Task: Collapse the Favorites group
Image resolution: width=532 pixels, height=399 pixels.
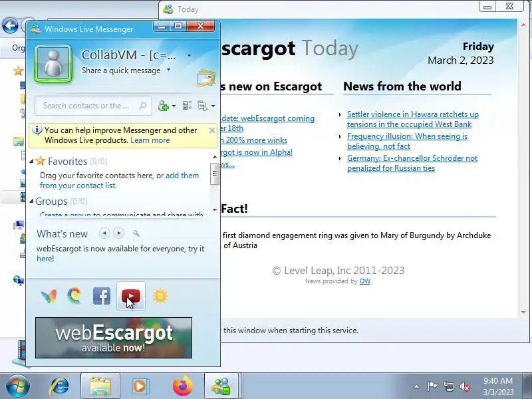Action: (x=31, y=161)
